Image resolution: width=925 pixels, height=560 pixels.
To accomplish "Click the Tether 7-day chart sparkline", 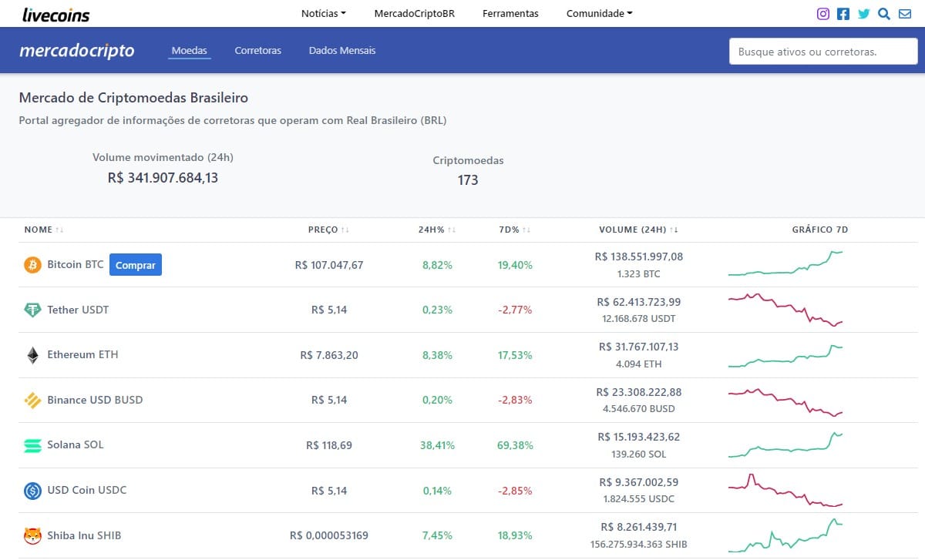I will [785, 310].
